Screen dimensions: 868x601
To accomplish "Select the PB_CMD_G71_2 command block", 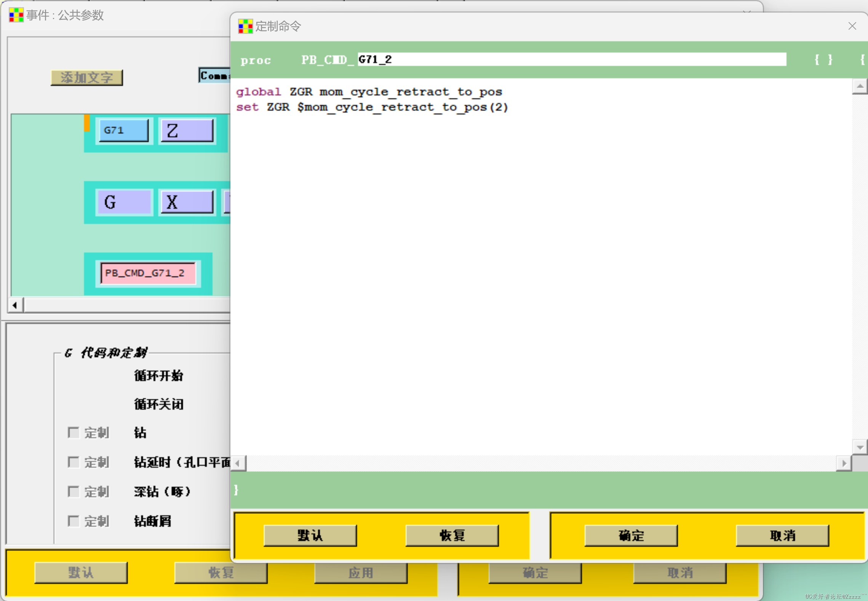I will pyautogui.click(x=148, y=273).
